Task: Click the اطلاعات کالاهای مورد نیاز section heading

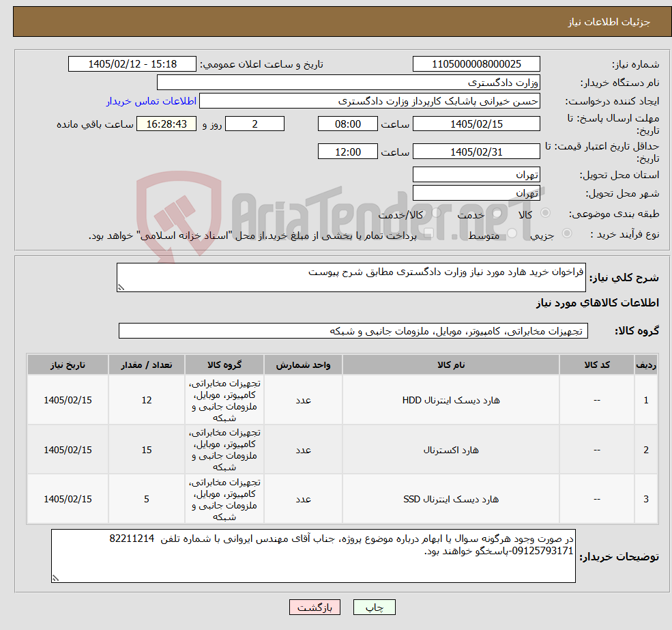Action: coord(598,303)
